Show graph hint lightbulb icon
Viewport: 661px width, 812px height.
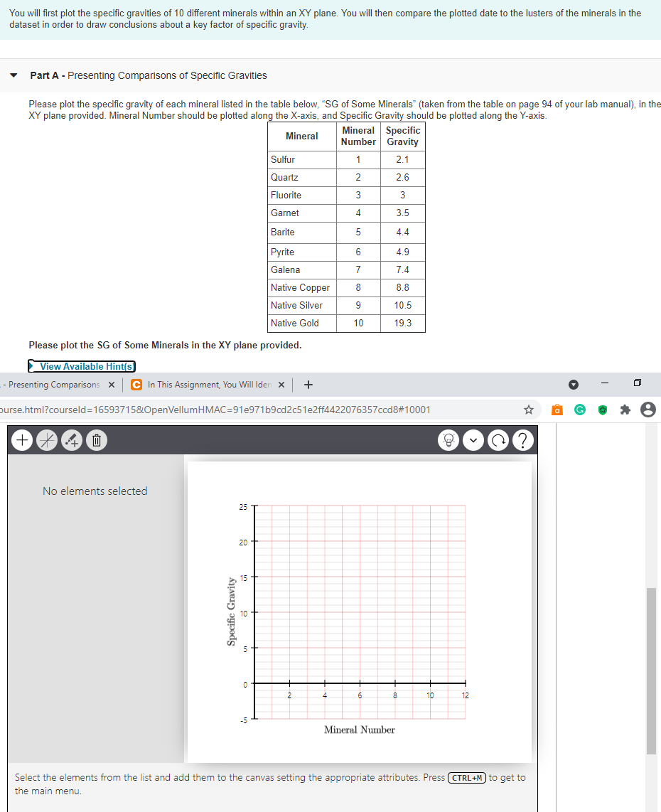[x=448, y=440]
